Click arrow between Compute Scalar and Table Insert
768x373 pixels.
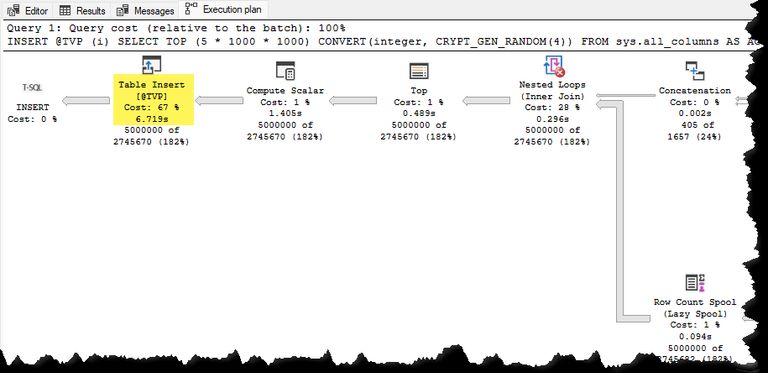coord(219,100)
